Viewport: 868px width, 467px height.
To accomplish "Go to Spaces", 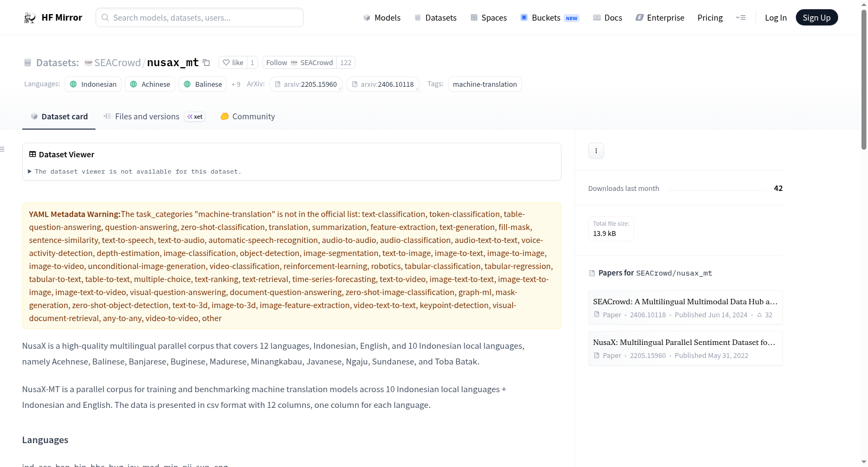I will click(x=488, y=17).
